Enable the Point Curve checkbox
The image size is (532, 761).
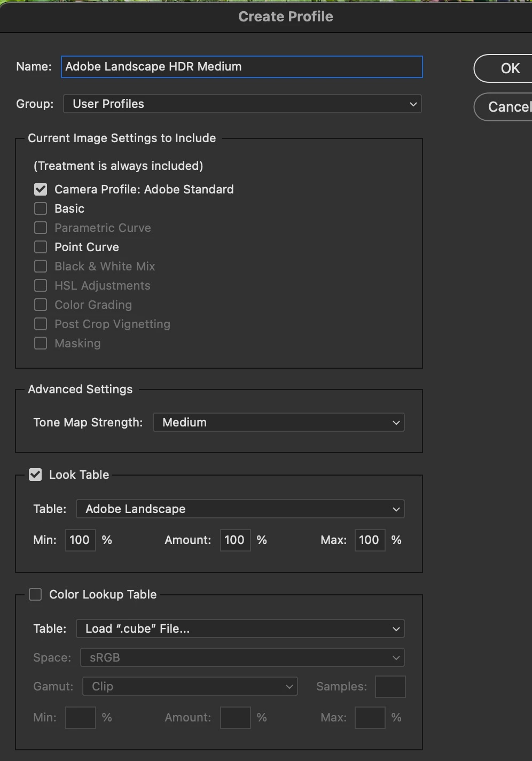point(41,247)
